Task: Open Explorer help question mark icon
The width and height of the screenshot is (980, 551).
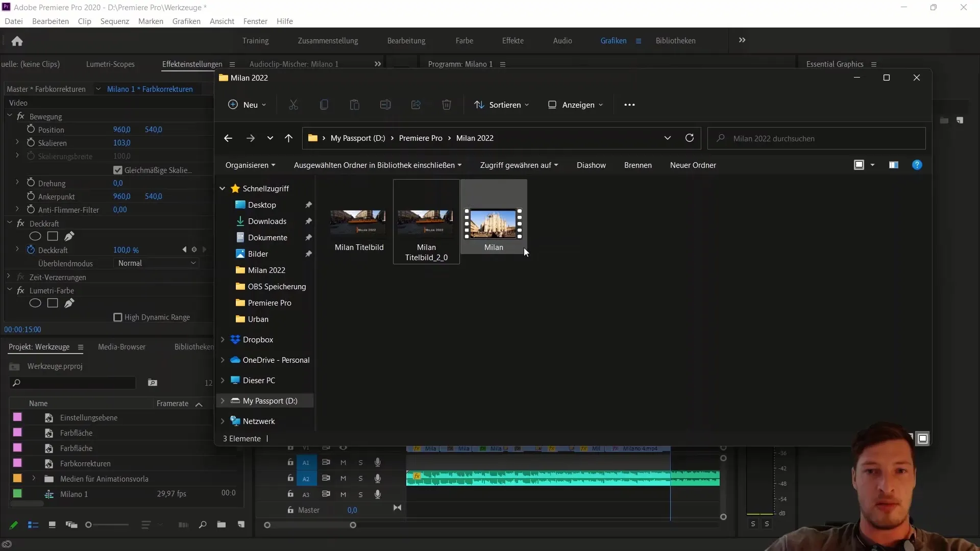Action: point(917,165)
